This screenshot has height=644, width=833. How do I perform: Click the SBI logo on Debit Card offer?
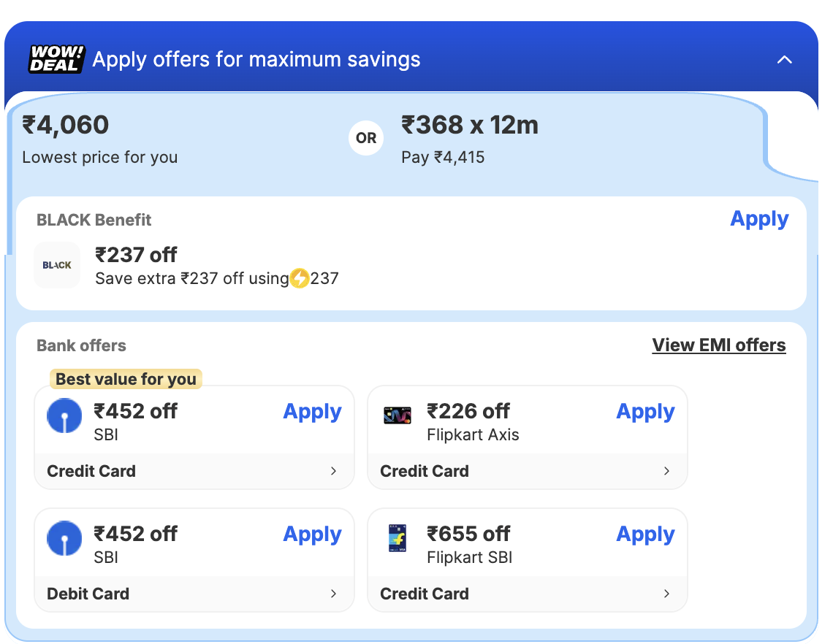coord(64,540)
